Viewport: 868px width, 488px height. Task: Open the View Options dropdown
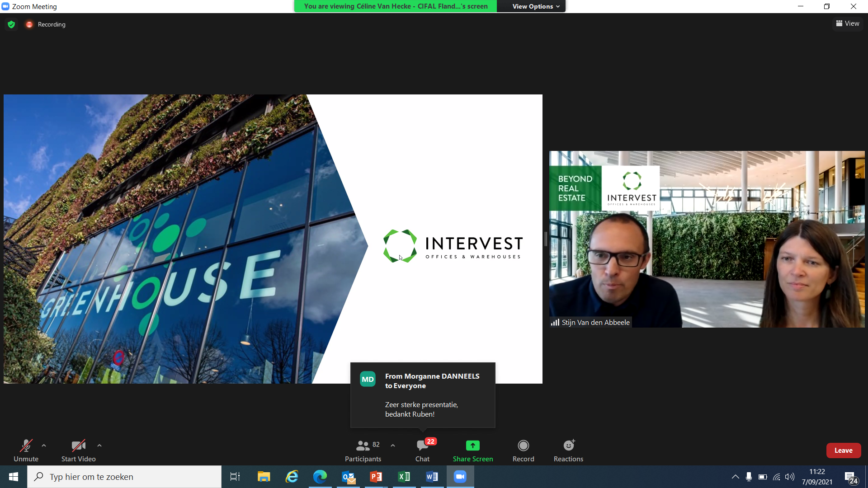(x=536, y=6)
